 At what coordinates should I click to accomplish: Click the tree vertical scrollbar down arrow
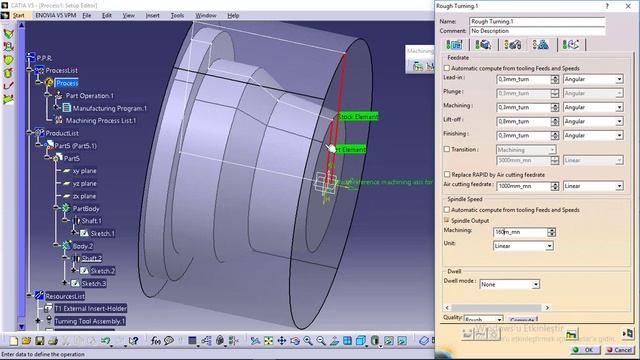coord(22,327)
